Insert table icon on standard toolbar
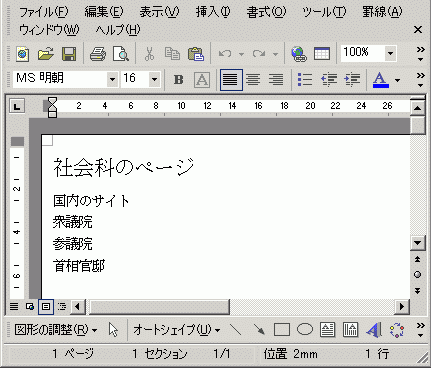This screenshot has height=368, width=431. [x=322, y=53]
